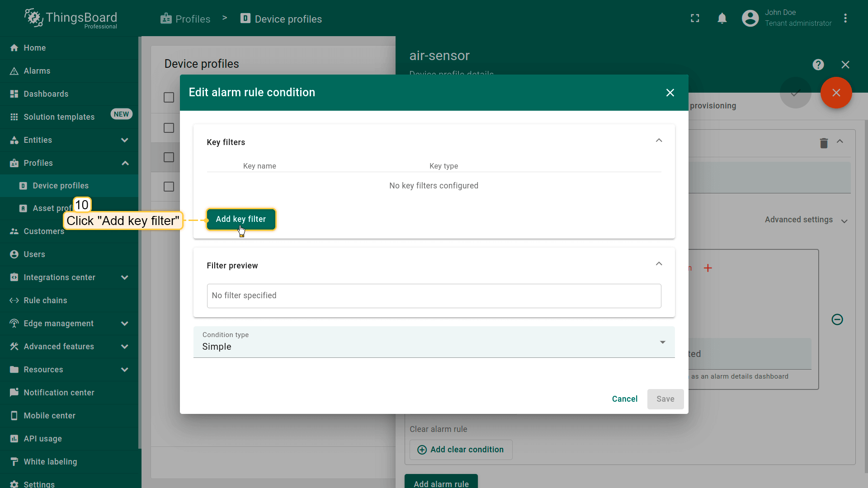Collapse the Key filters section
868x488 pixels.
point(659,141)
